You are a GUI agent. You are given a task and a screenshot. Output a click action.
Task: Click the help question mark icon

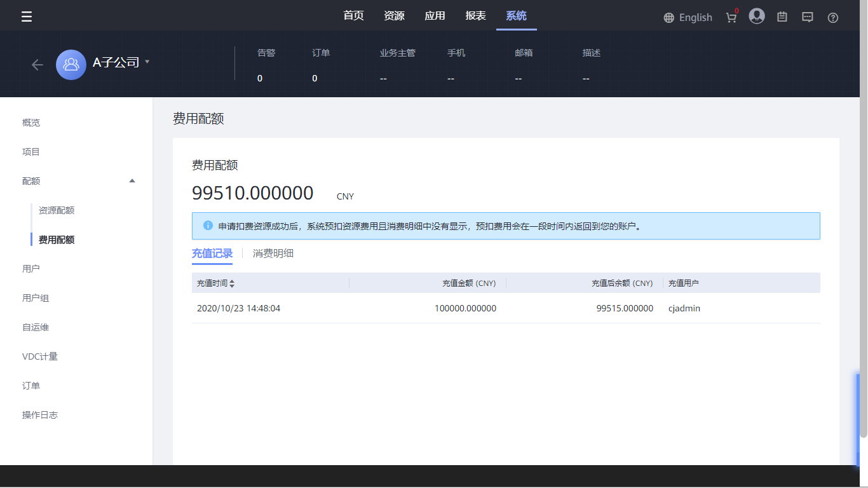pyautogui.click(x=833, y=18)
